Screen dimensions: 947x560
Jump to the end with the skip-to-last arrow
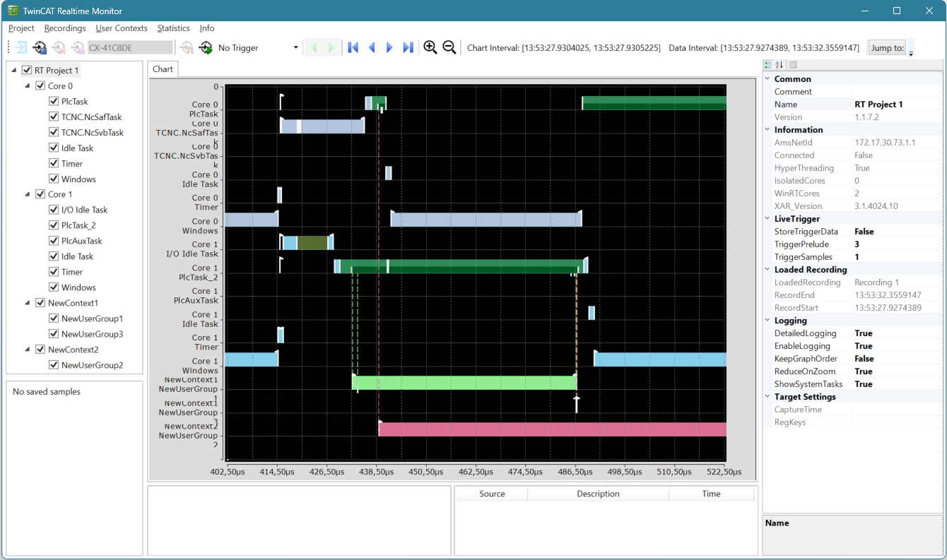click(x=408, y=47)
